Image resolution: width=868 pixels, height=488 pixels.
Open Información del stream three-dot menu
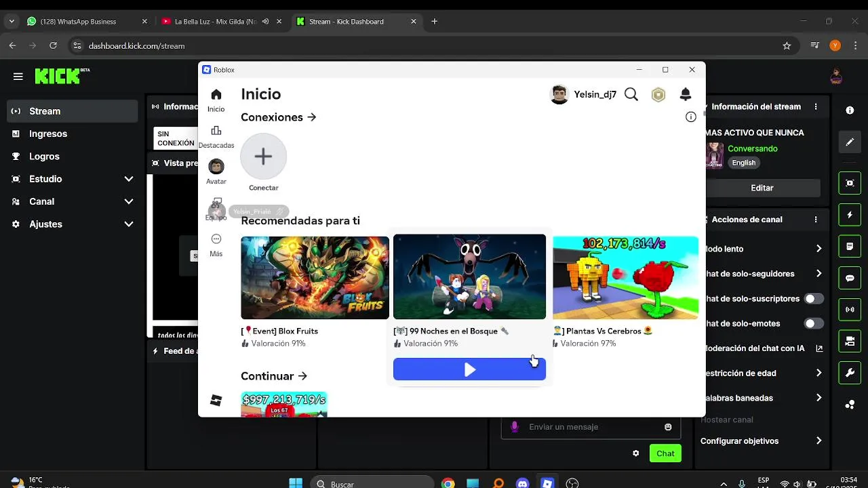(816, 106)
